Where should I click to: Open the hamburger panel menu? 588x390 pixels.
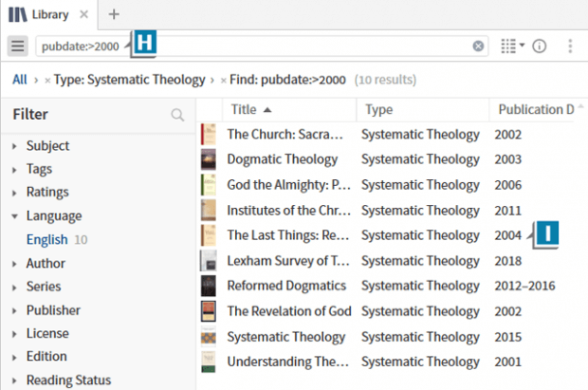[18, 46]
